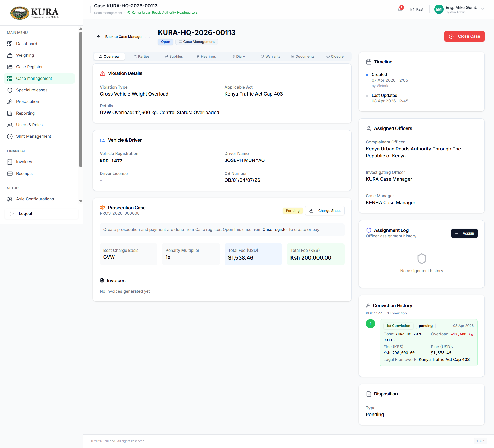Click the $1,538.46 total fee value

(x=241, y=258)
